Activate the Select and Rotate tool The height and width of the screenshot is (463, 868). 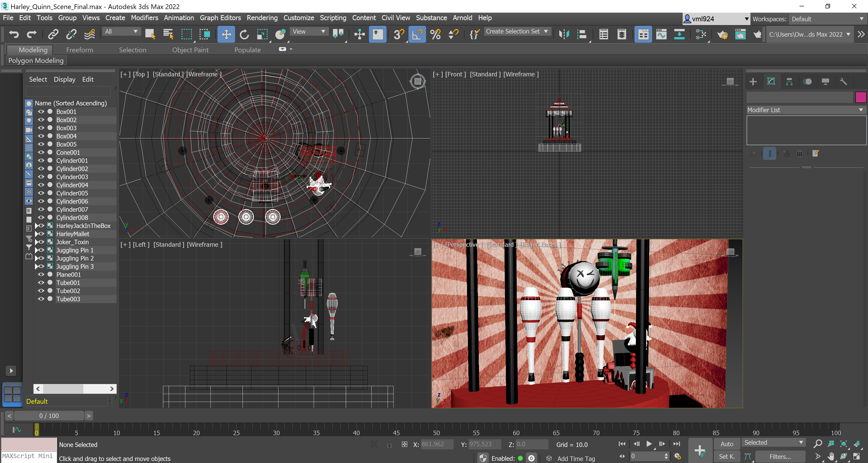point(244,34)
